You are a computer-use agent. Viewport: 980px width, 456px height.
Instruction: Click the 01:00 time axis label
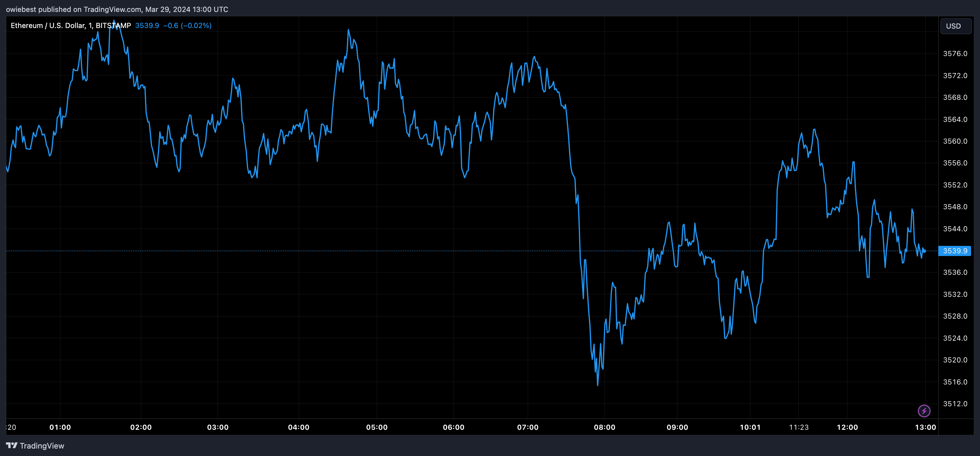click(x=60, y=427)
